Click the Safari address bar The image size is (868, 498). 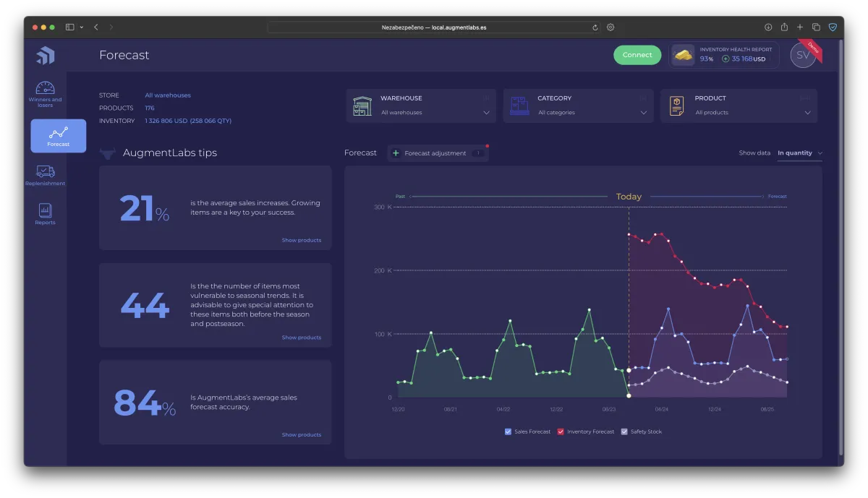[x=434, y=27]
